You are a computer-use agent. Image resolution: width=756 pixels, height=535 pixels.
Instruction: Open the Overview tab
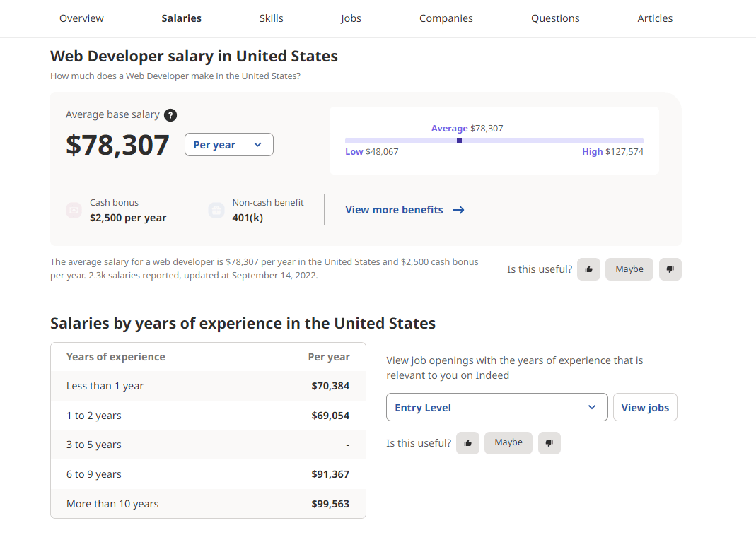coord(81,18)
